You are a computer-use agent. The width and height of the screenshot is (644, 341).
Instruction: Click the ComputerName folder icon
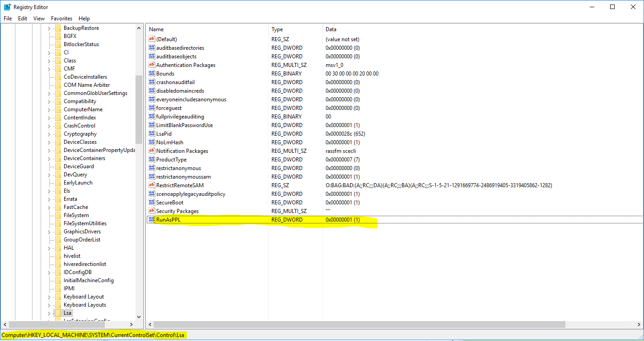click(x=57, y=109)
